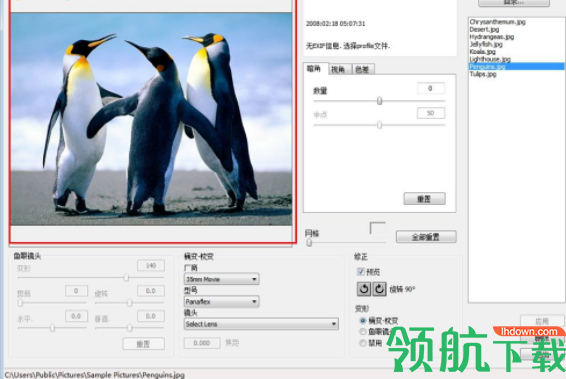The height and width of the screenshot is (379, 566).
Task: Click the penguins preview image
Action: point(151,119)
